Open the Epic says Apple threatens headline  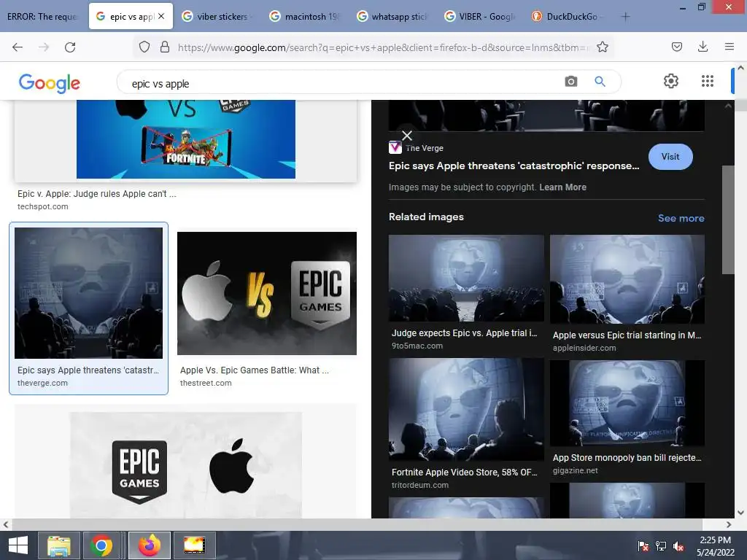(514, 166)
